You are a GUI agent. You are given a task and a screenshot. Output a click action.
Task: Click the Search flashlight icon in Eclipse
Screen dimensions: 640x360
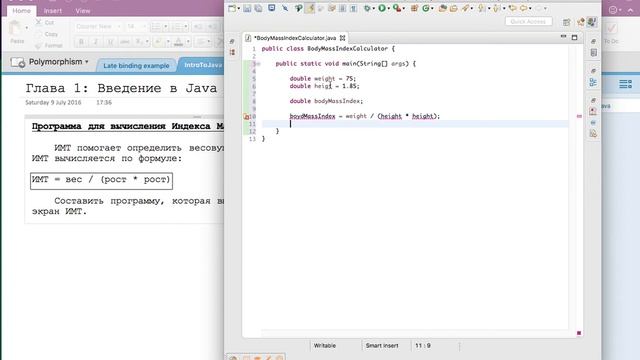coord(465,8)
